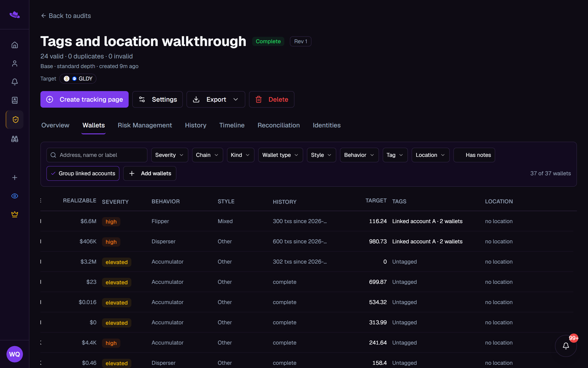Switch to the Overview tab
This screenshot has width=588, height=368.
click(x=55, y=125)
